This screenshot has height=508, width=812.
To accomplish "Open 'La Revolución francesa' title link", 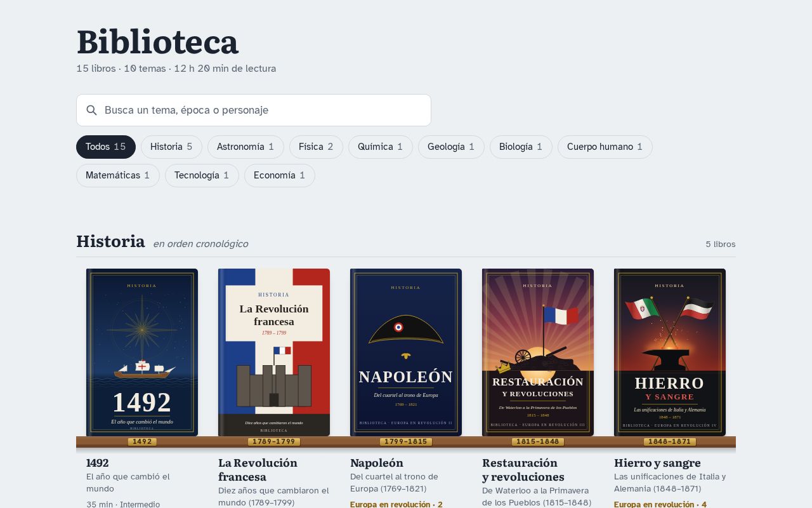I will pos(258,470).
